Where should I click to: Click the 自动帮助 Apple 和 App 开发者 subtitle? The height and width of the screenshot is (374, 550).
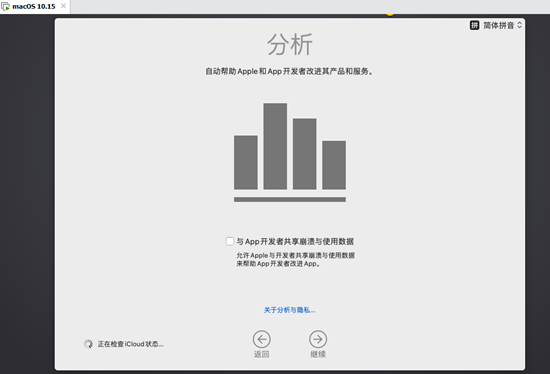pos(289,72)
